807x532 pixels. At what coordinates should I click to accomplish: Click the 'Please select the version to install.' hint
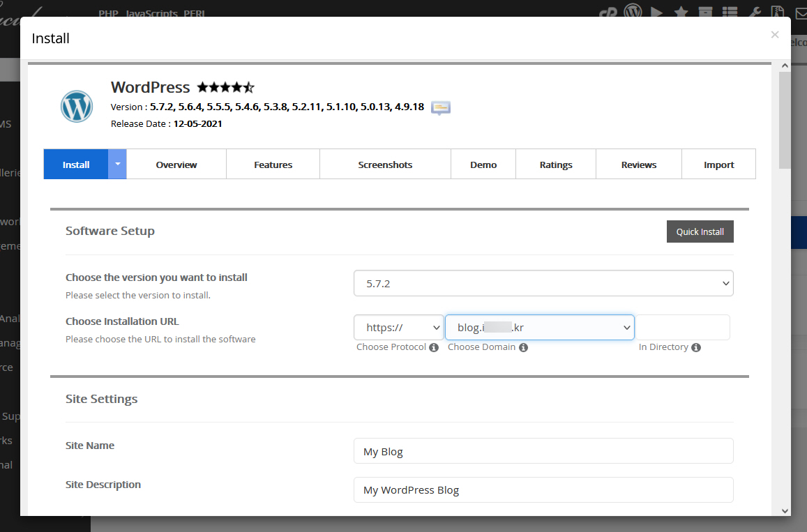pyautogui.click(x=138, y=296)
